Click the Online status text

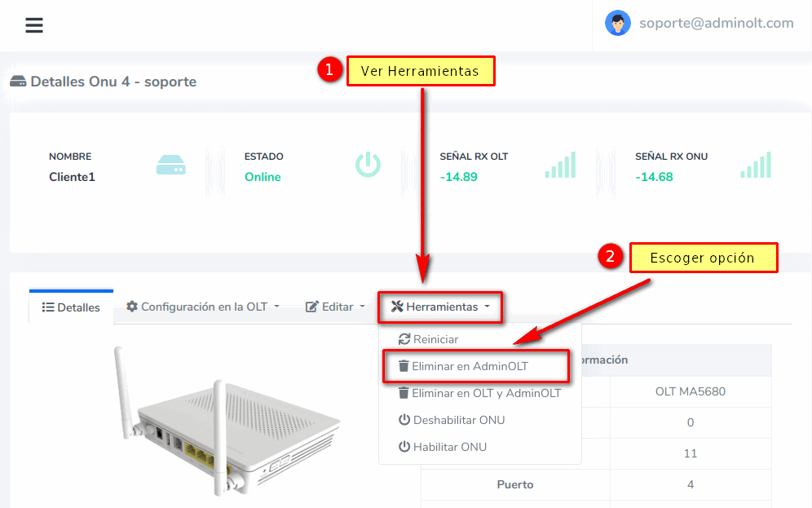pos(263,177)
